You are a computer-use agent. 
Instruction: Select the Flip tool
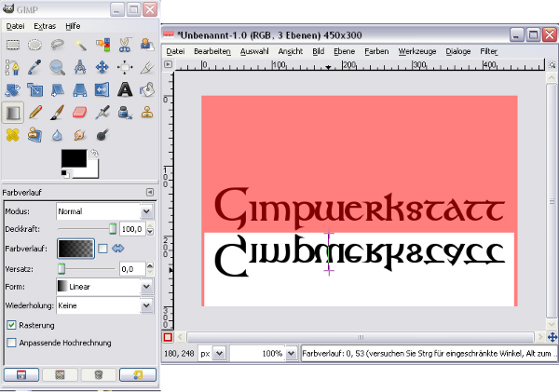tap(102, 89)
